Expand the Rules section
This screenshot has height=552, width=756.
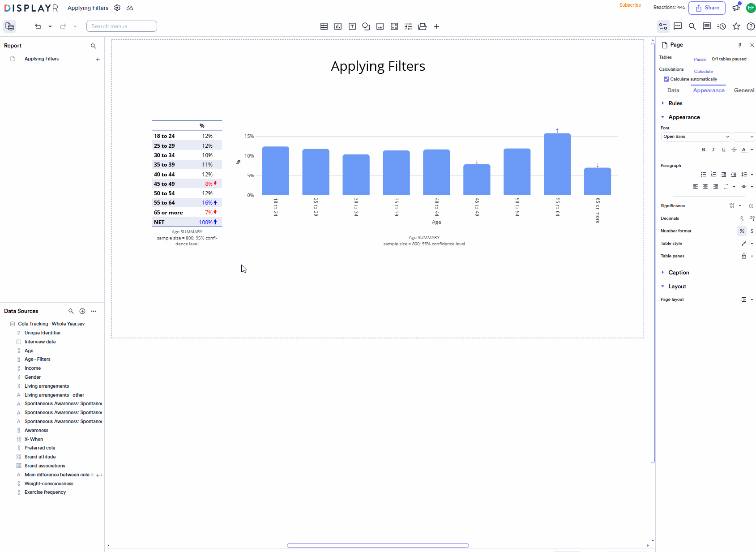[675, 103]
